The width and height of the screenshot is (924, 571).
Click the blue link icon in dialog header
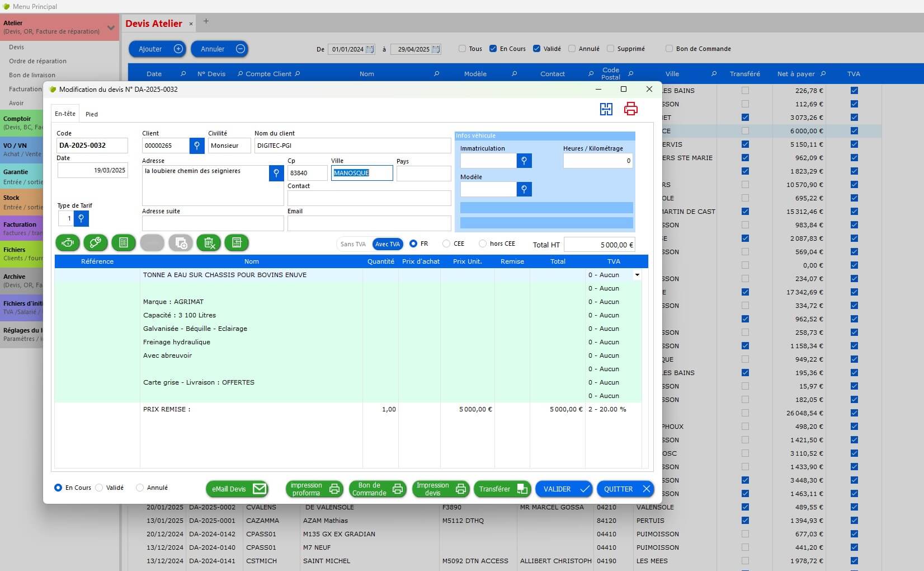tap(606, 109)
